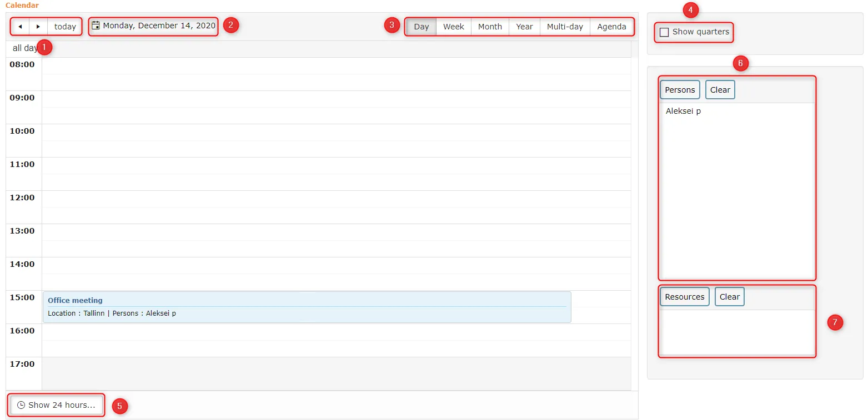
Task: Open date picker calendar icon
Action: coord(96,26)
